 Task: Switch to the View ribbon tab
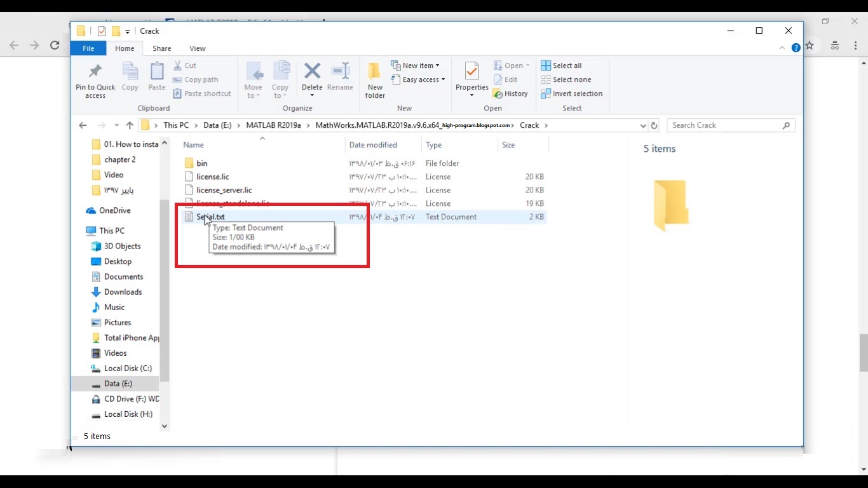click(197, 48)
